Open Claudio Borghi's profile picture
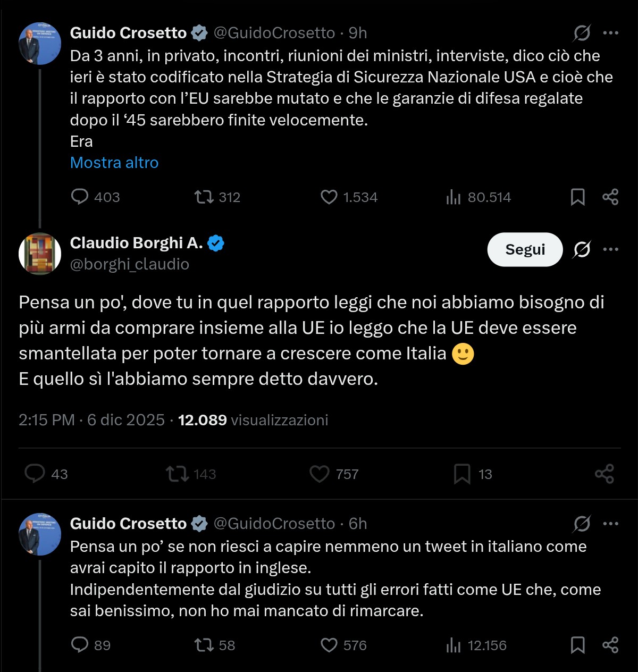This screenshot has height=672, width=638. [x=39, y=254]
